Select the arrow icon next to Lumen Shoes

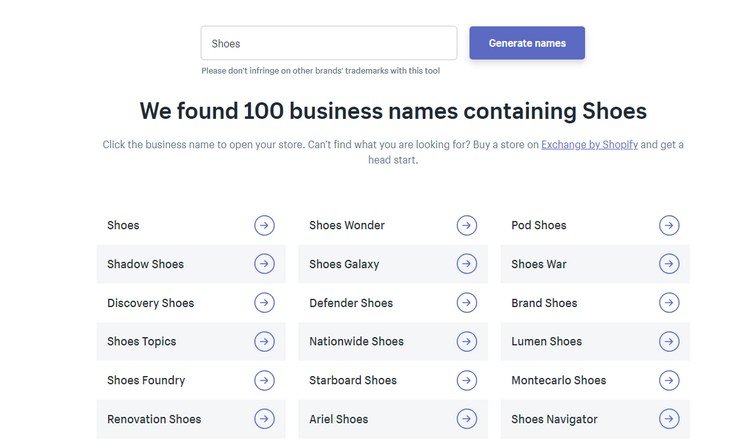coord(669,342)
